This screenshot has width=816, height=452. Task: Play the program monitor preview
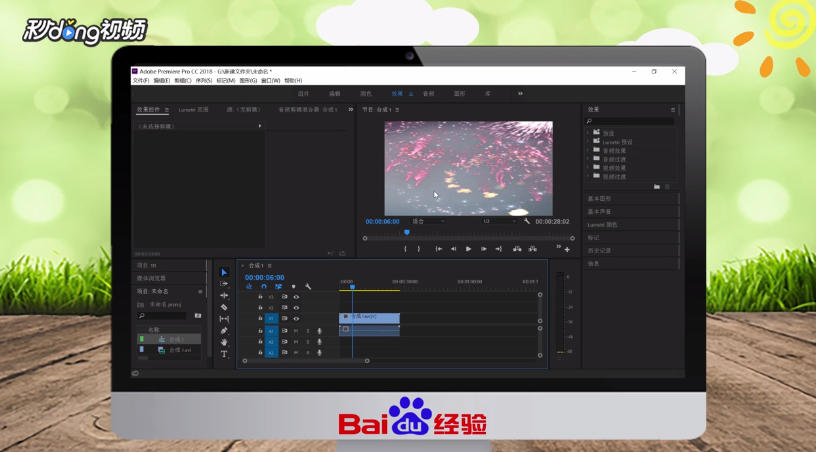click(468, 249)
